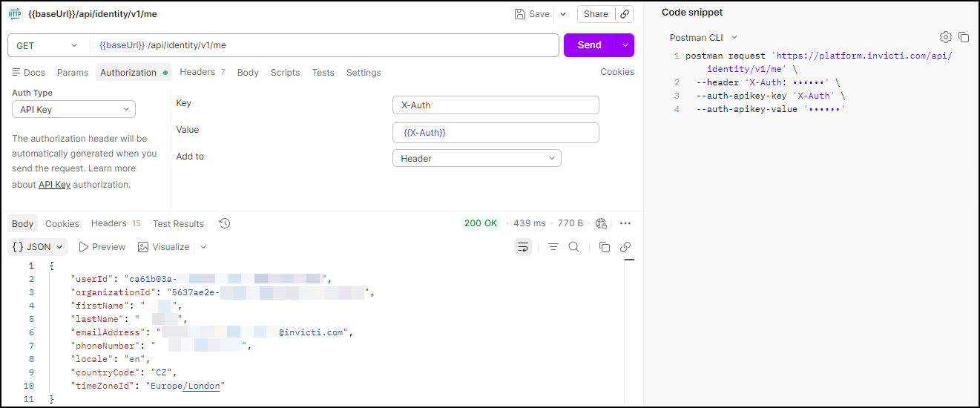Click the "userId" response line
Viewport: 980px width, 408px height.
coord(200,279)
